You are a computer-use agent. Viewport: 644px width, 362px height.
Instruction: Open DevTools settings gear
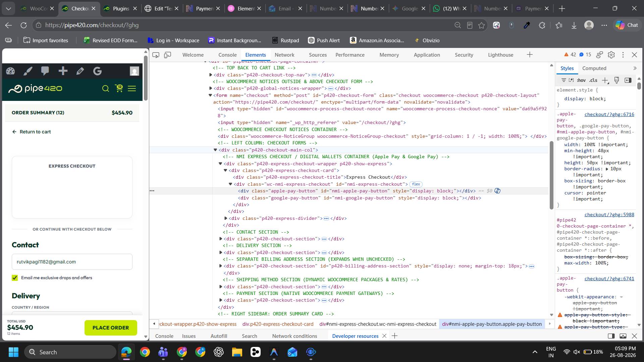[x=611, y=55]
